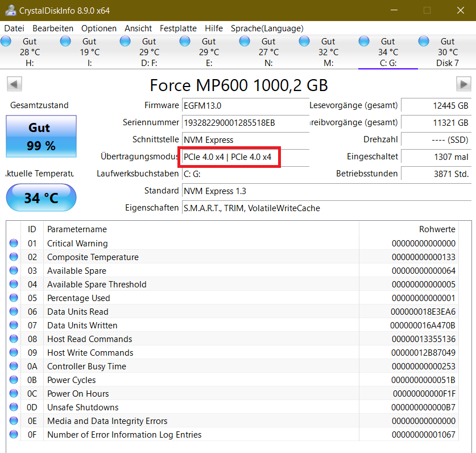Click the Drehzahl ---- (SSD) value
476x453 pixels.
pyautogui.click(x=436, y=140)
